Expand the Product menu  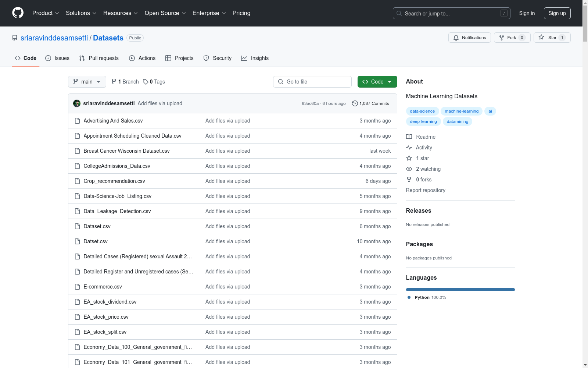(46, 13)
